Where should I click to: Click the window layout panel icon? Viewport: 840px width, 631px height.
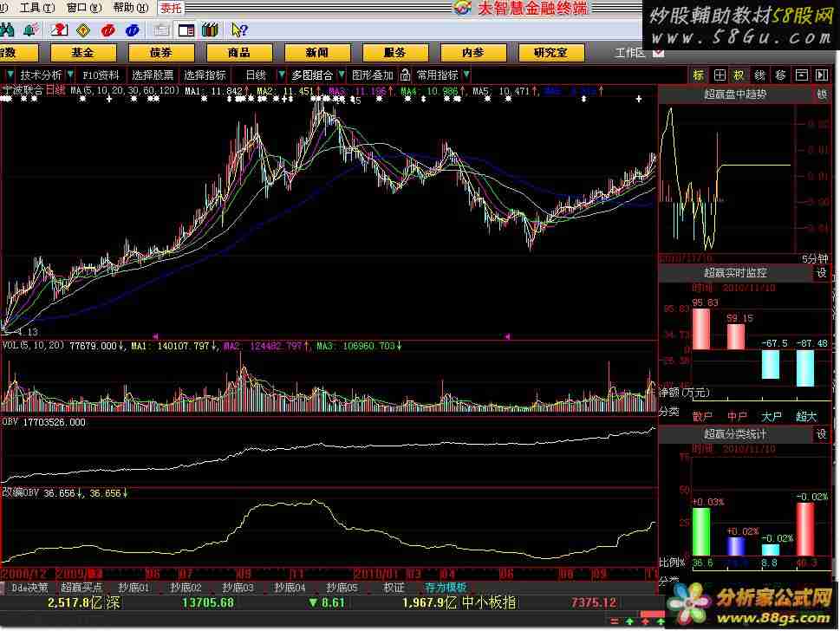point(185,30)
